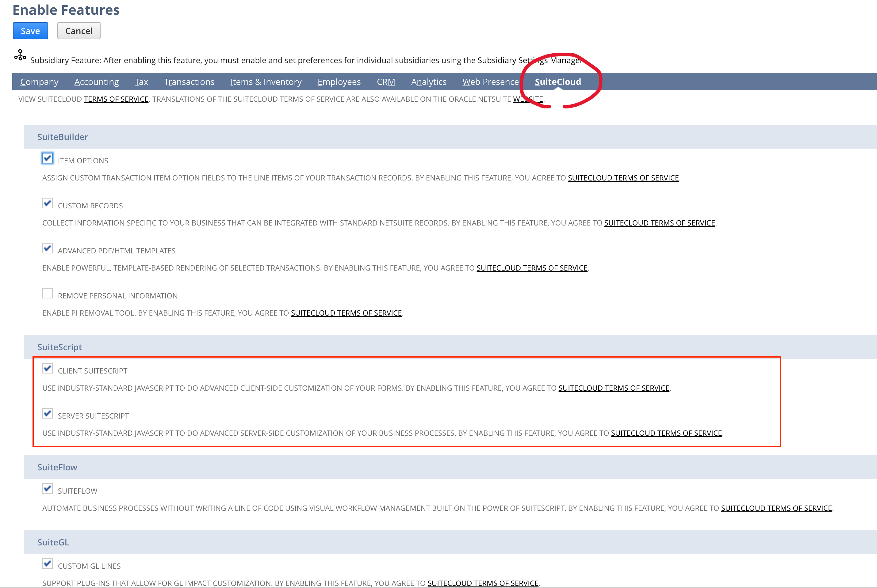Screen dimensions: 877x588
Task: Click the Custom Records label
Action: [x=90, y=206]
